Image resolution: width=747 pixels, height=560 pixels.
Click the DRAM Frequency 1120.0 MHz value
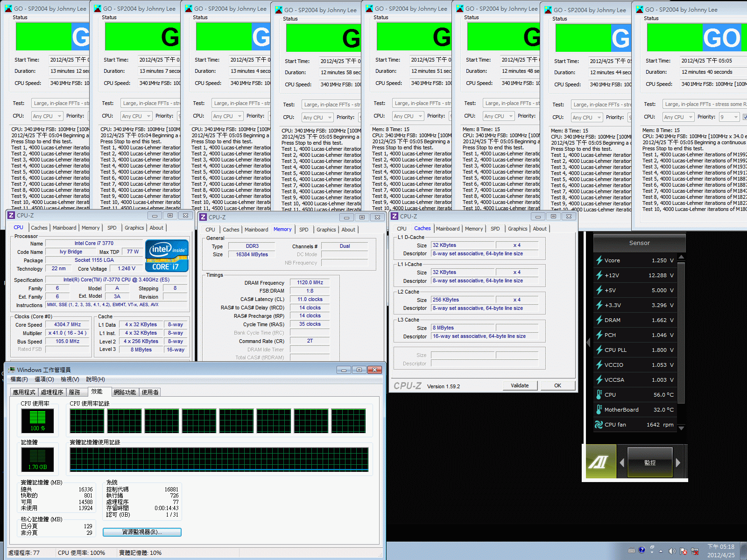point(310,282)
